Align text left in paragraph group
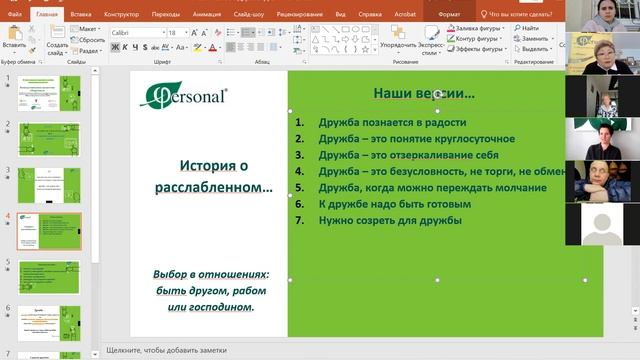Screen dimensions: 640x360 point(231,47)
